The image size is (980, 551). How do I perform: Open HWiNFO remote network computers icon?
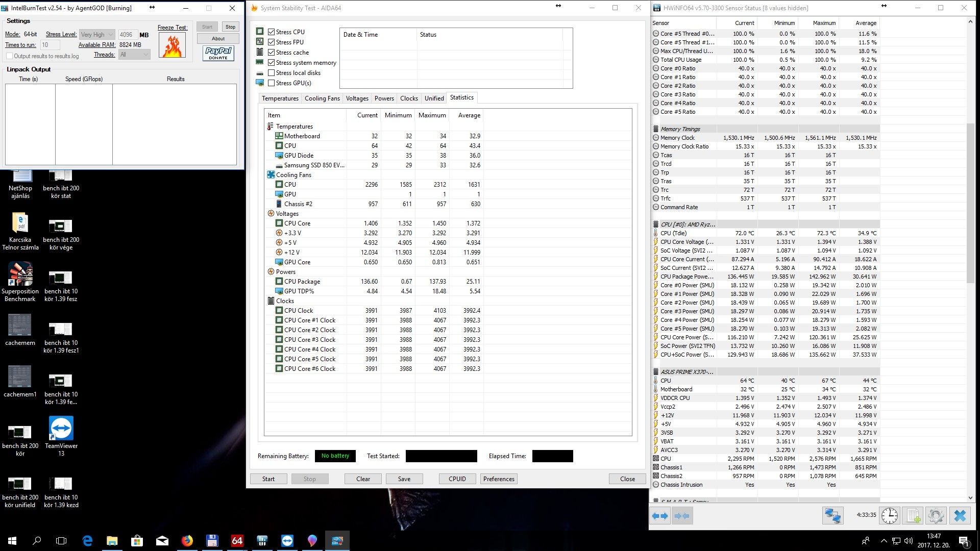coord(832,516)
